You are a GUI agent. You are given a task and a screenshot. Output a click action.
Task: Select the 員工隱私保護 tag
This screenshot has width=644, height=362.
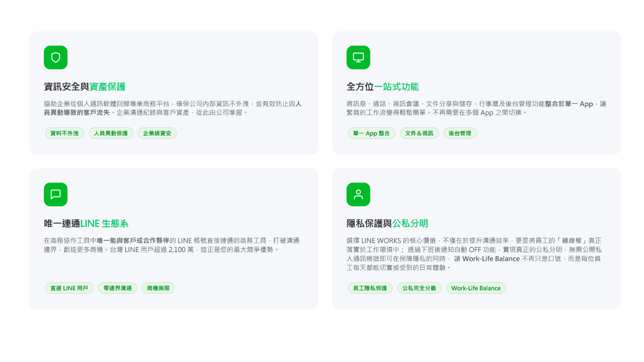point(370,288)
